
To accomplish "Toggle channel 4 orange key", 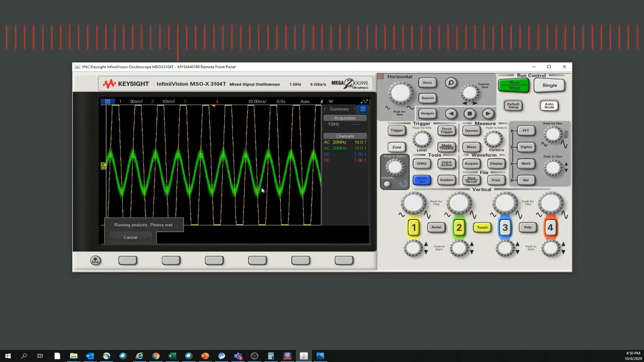I will [550, 228].
